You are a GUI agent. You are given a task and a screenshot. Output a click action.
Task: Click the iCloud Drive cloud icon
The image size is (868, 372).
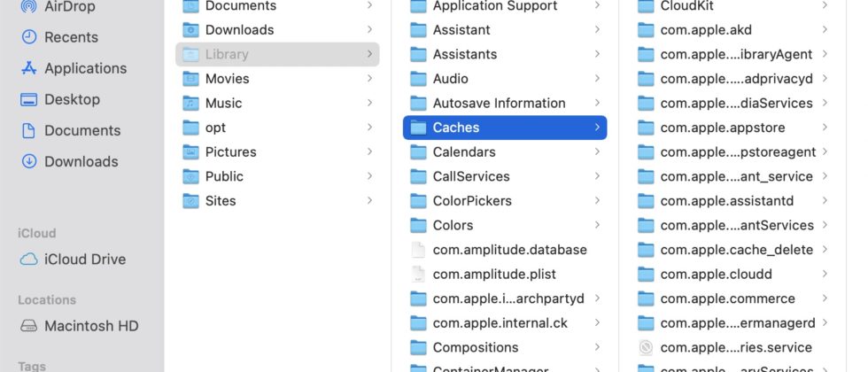[x=29, y=260]
